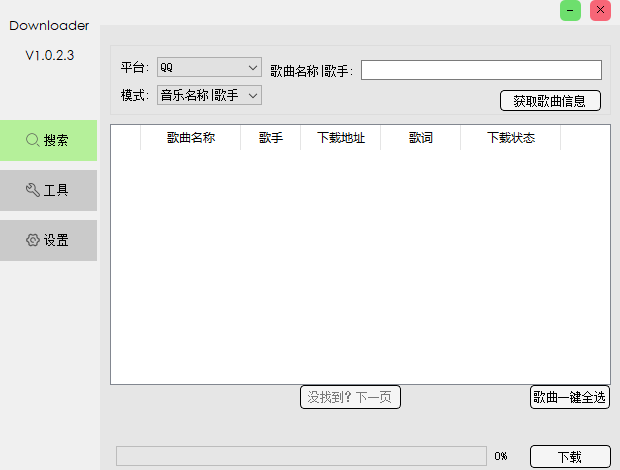
Task: Click the V1.0.2.3 version label
Action: (49, 55)
